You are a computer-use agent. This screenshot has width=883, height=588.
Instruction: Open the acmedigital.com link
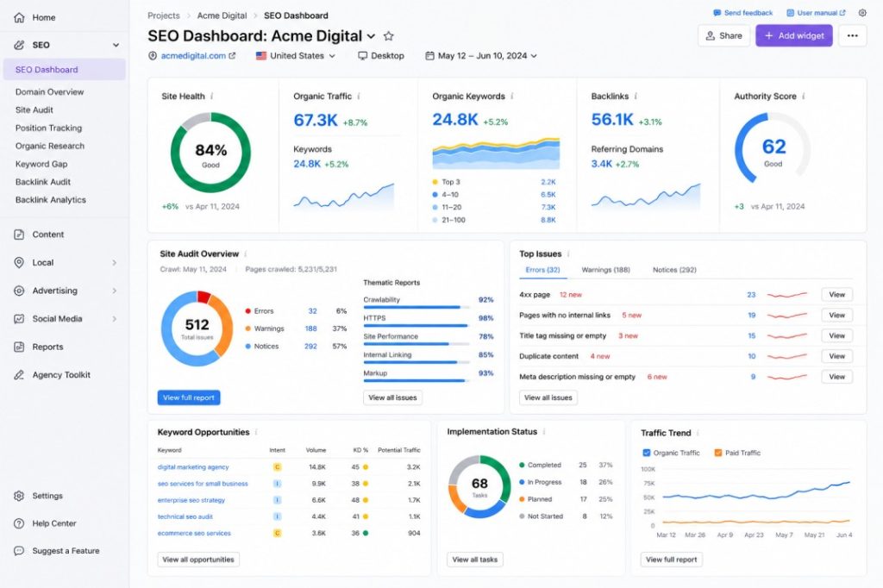tap(192, 56)
